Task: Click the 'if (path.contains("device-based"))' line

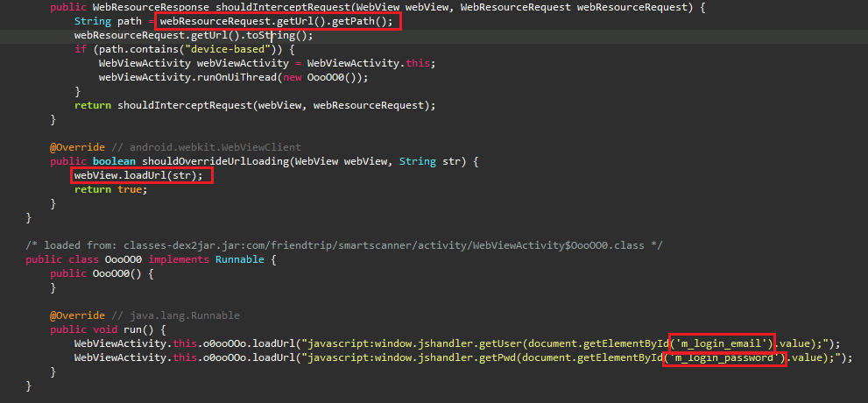Action: [x=185, y=50]
